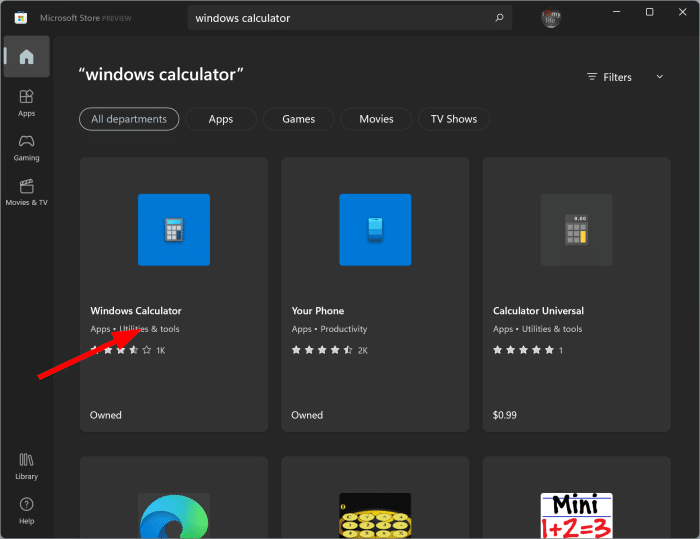700x539 pixels.
Task: Open the Apps section in sidebar
Action: point(26,102)
